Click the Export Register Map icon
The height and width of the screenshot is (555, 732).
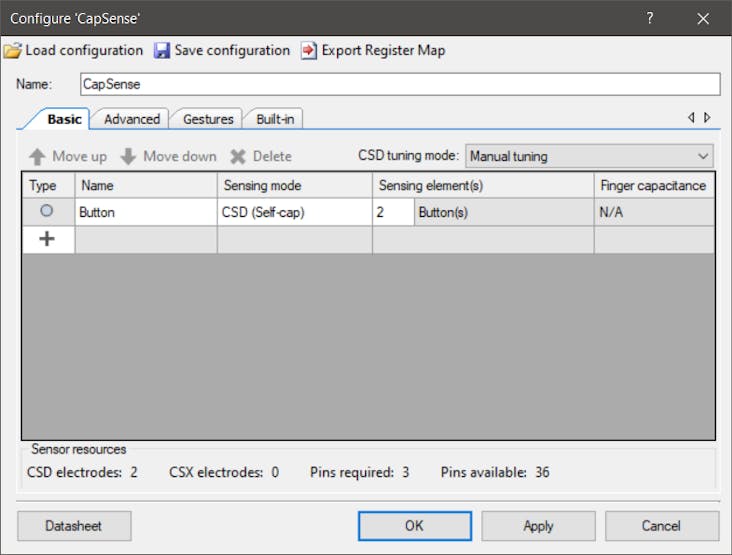coord(309,50)
